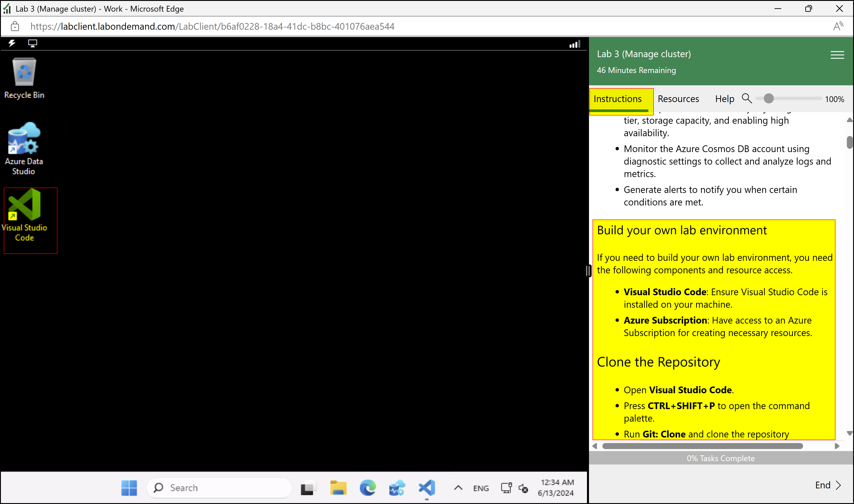Open Help in the lab panel

[724, 98]
